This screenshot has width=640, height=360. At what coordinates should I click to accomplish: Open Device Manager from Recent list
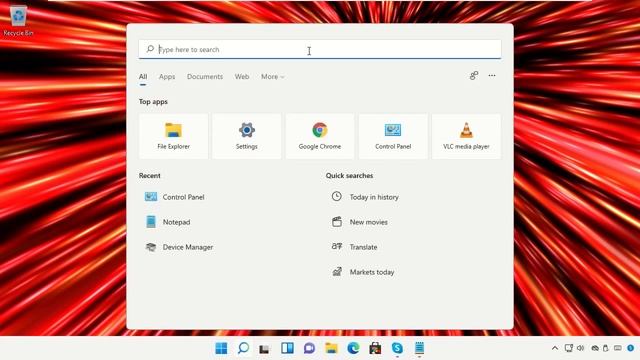[179, 247]
